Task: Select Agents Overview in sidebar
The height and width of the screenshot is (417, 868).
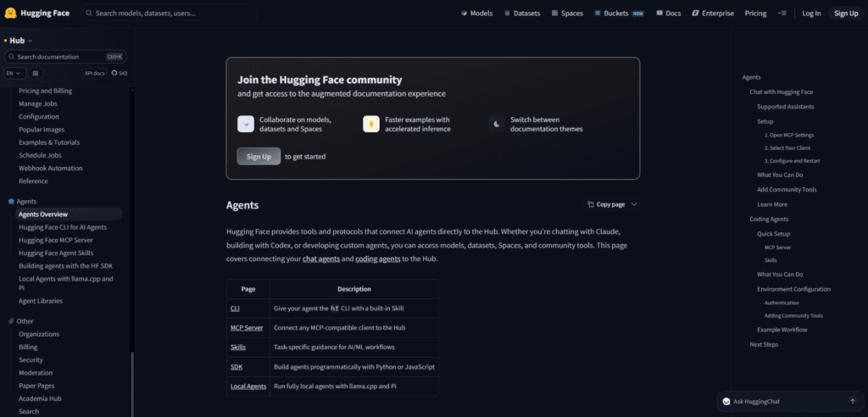Action: coord(69,214)
